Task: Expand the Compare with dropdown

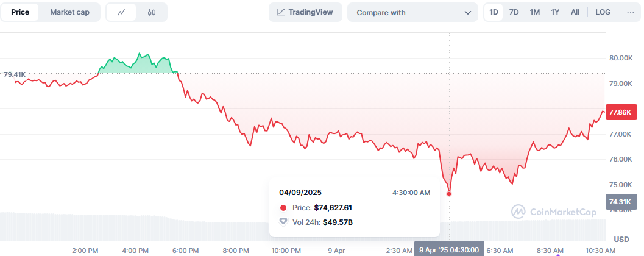Action: click(413, 12)
